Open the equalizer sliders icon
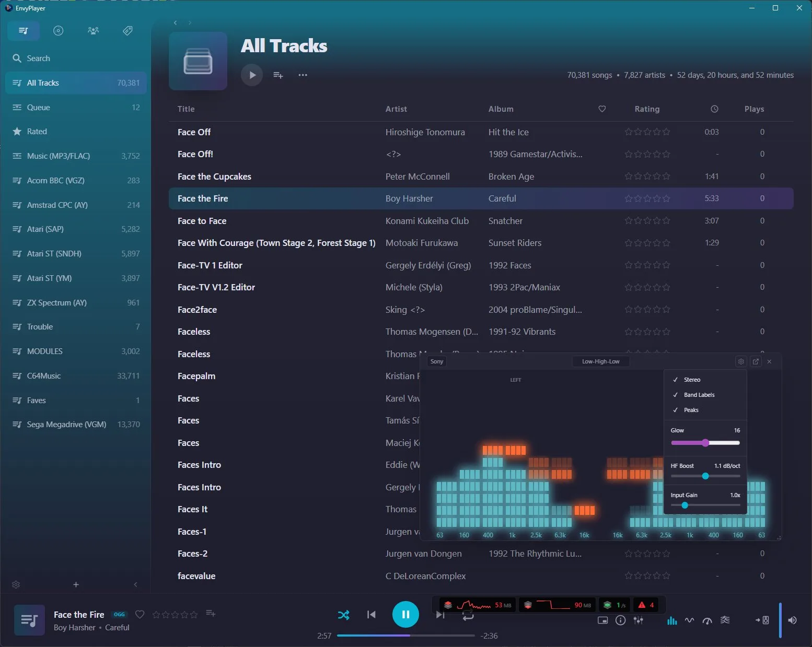The width and height of the screenshot is (812, 647). pyautogui.click(x=638, y=620)
